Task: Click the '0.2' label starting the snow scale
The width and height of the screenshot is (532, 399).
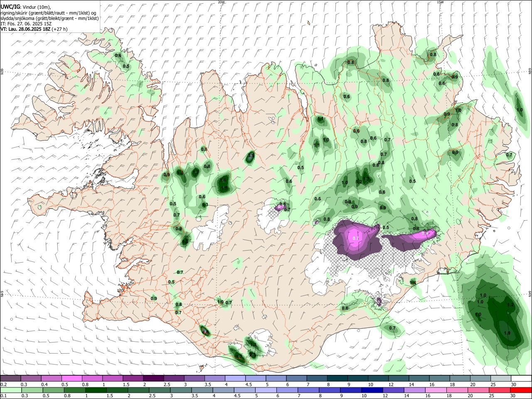Action: [x=4, y=384]
